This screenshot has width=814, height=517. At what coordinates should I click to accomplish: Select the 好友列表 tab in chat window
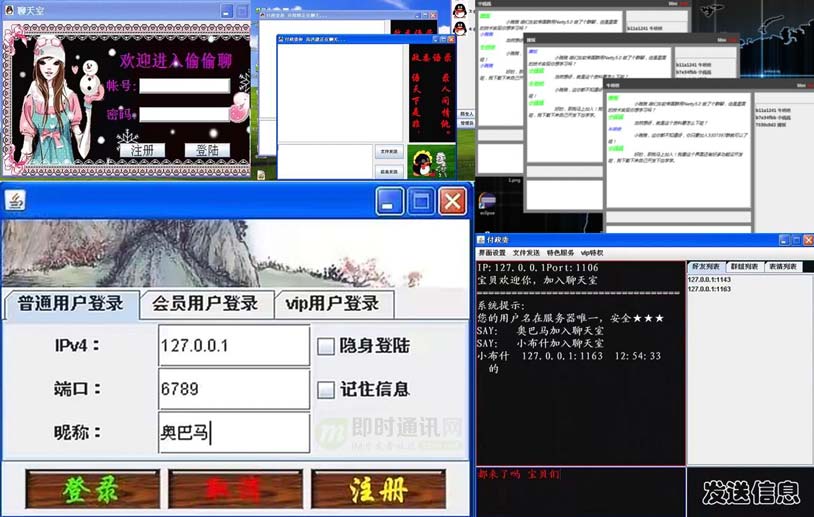click(706, 266)
